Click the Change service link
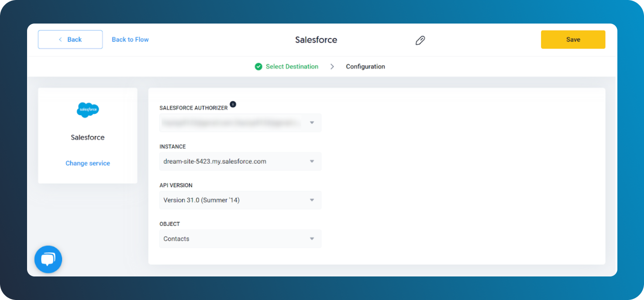644x300 pixels. [x=87, y=163]
